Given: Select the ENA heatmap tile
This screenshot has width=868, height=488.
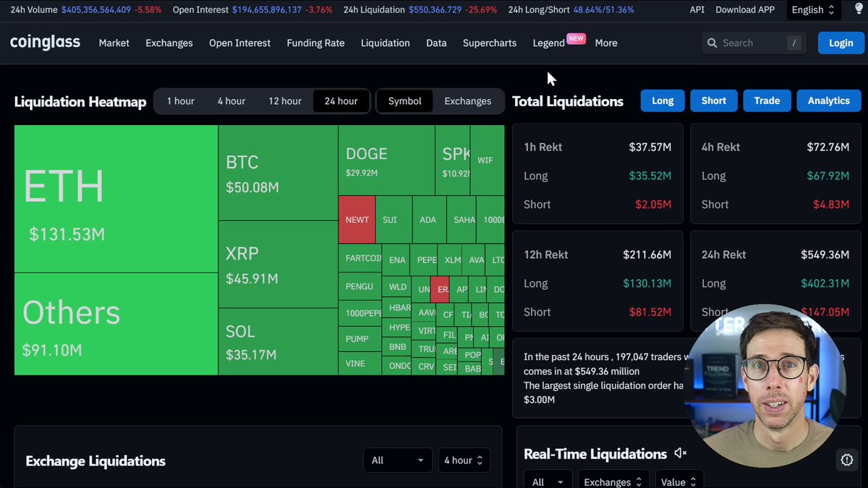Looking at the screenshot, I should pyautogui.click(x=397, y=260).
